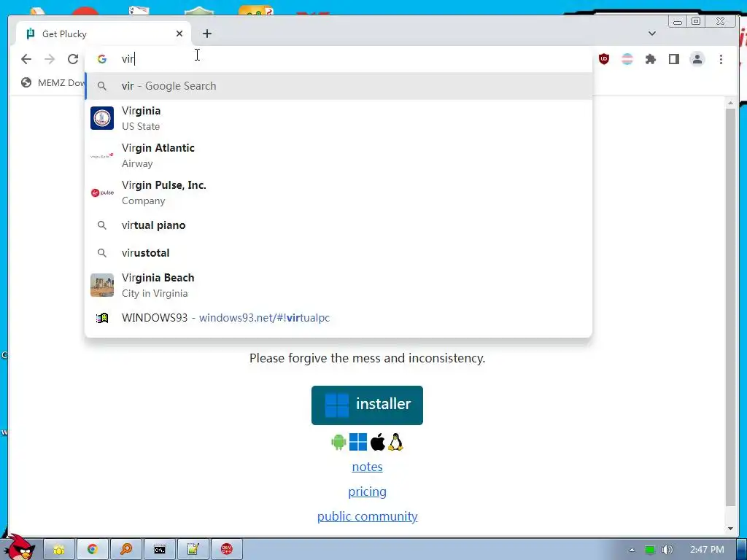Expand the tab search chevron

coord(652,34)
